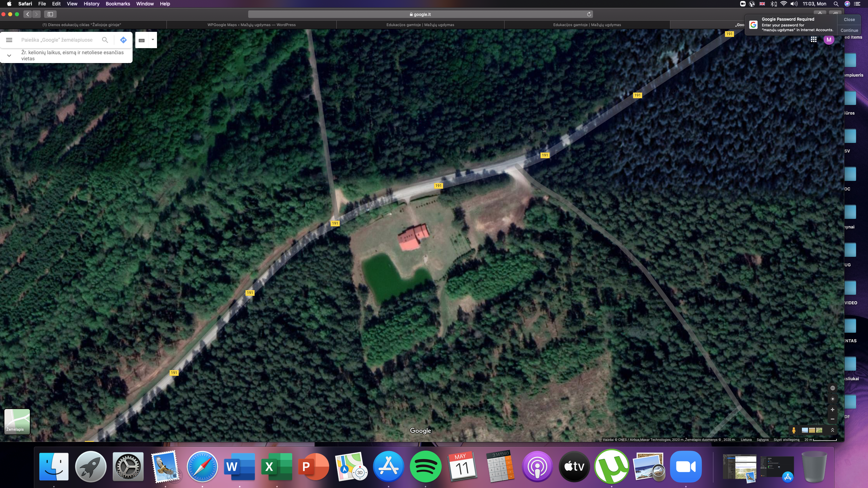Open the Window menu
The image size is (868, 488).
coord(145,4)
